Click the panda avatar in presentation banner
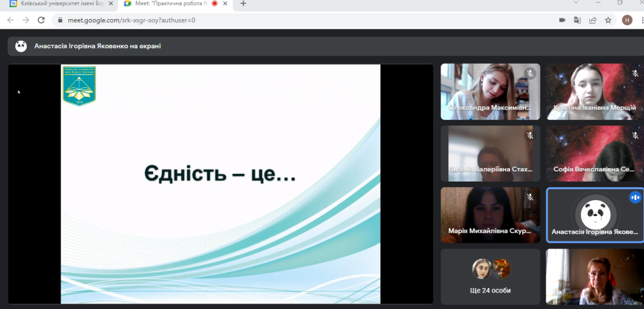 coord(21,46)
